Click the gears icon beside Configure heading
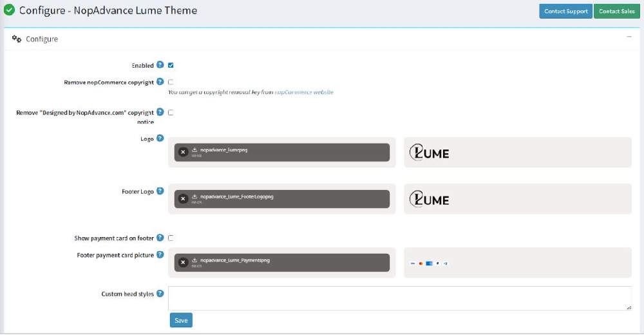 point(17,39)
